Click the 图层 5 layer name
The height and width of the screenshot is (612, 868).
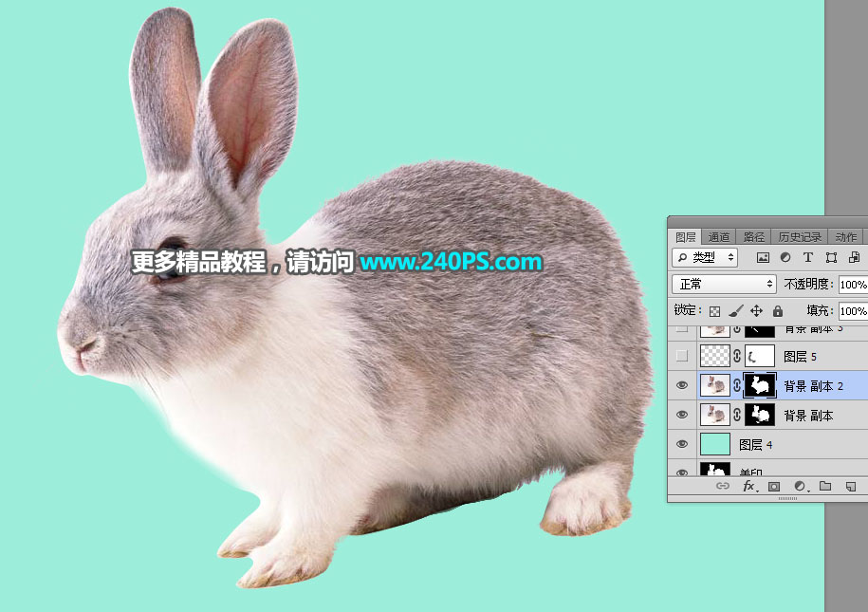pyautogui.click(x=800, y=357)
